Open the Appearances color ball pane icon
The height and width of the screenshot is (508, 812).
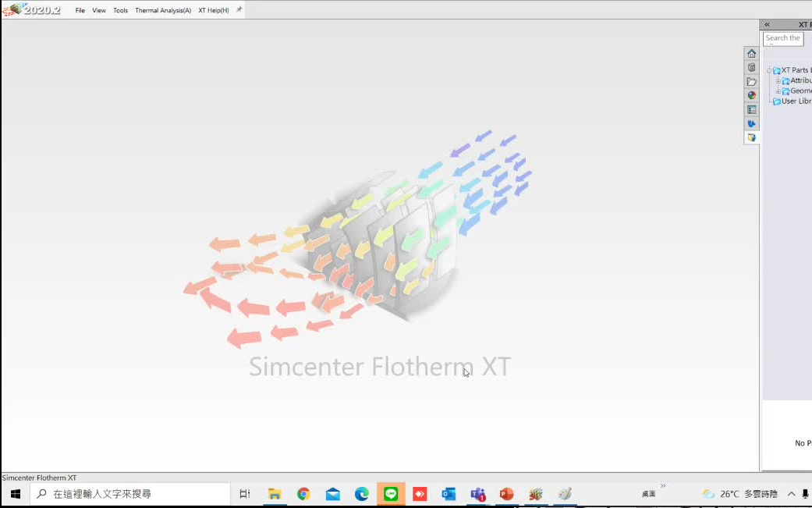pyautogui.click(x=751, y=95)
